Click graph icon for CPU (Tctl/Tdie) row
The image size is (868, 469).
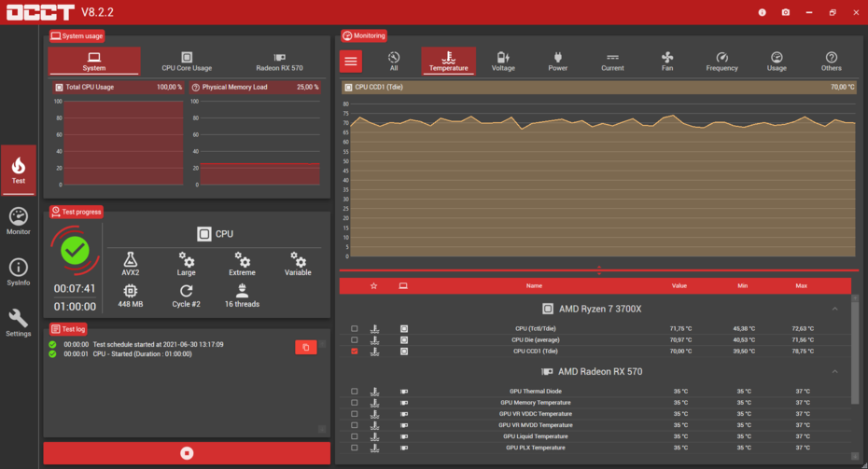[375, 328]
